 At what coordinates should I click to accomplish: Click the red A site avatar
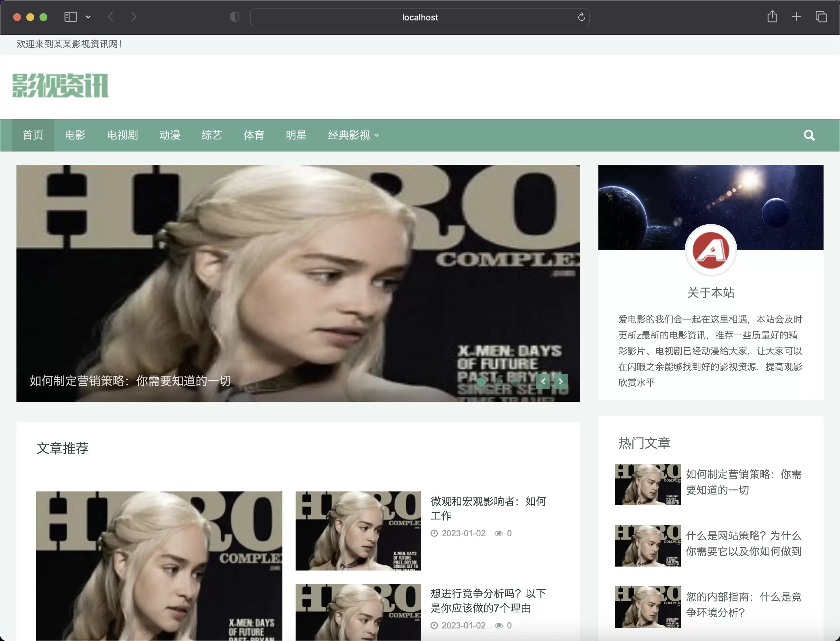tap(711, 250)
